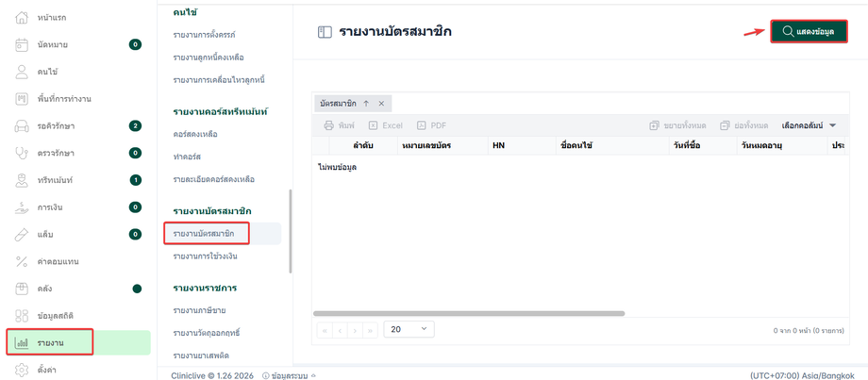This screenshot has width=868, height=380.
Task: Sort by ลำดับ column header
Action: 361,146
